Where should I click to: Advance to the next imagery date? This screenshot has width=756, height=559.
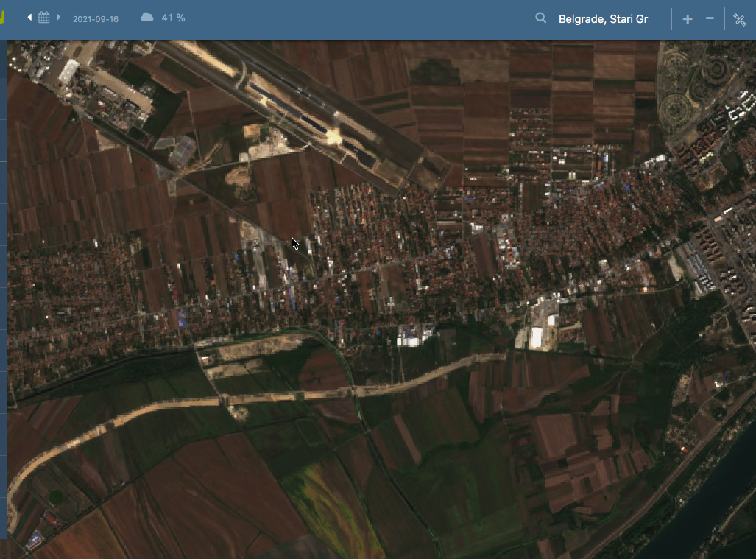[x=58, y=18]
